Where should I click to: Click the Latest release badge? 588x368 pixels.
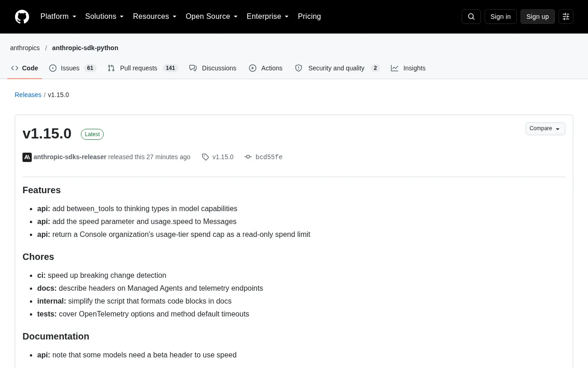92,134
